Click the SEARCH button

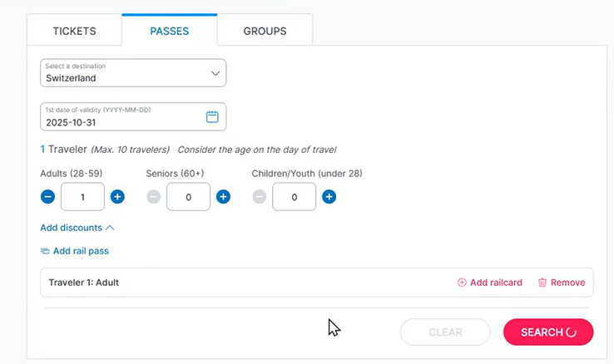pos(548,332)
